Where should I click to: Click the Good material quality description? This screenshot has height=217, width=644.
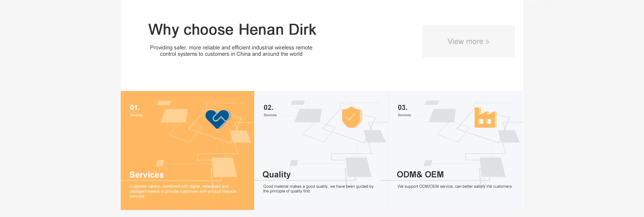(318, 189)
